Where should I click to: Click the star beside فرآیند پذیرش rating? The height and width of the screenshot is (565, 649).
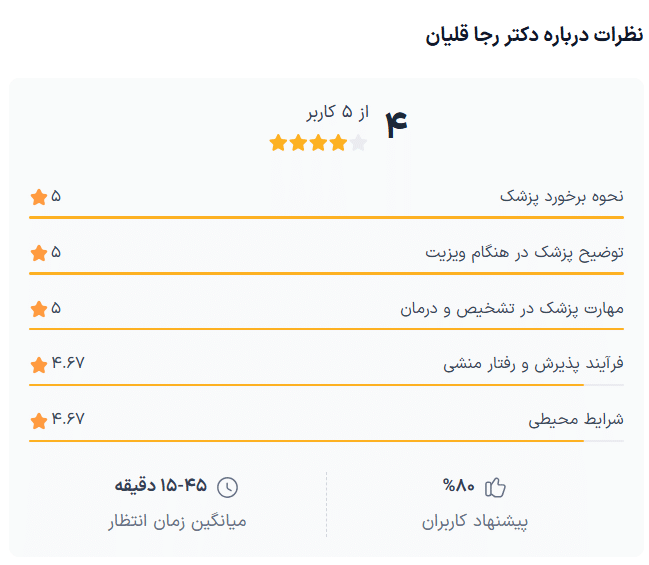point(39,364)
